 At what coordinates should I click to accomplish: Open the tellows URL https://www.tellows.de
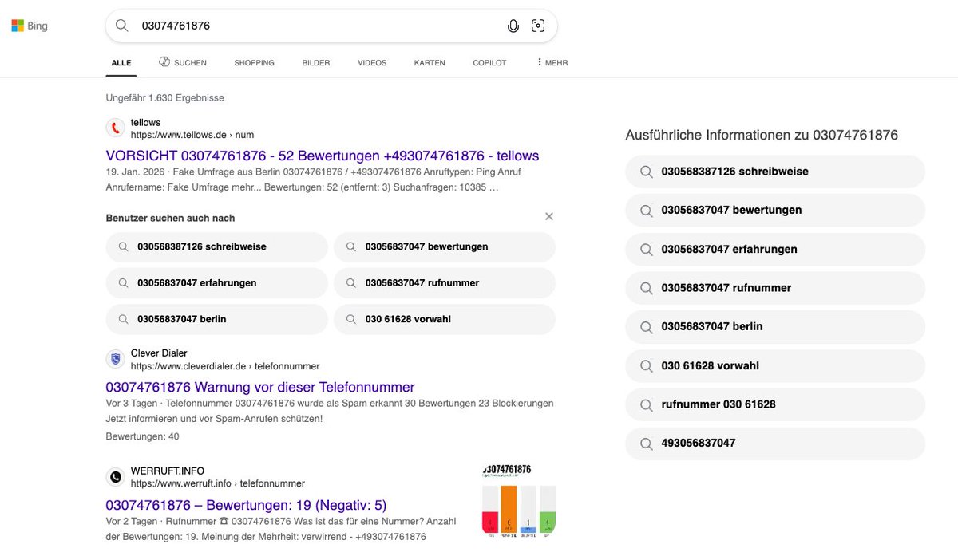pos(192,135)
